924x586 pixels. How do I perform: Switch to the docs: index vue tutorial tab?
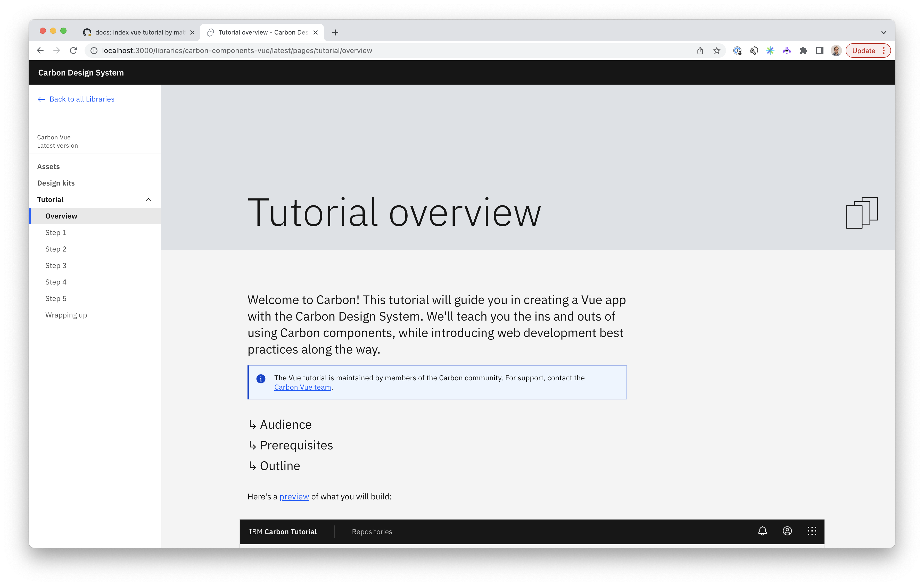[x=139, y=32]
